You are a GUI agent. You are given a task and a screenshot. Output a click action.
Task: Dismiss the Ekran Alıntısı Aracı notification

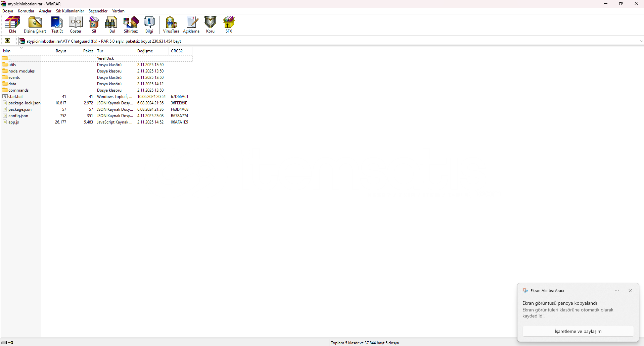(x=630, y=291)
